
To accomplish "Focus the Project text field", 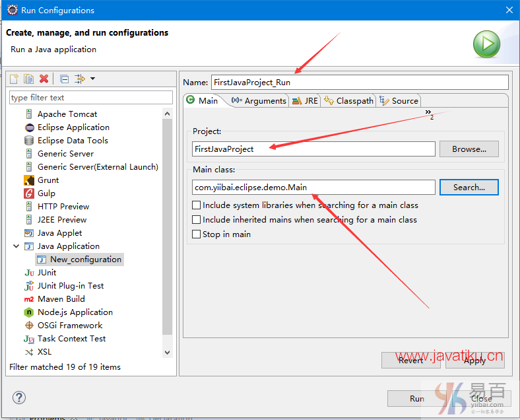I will point(313,149).
